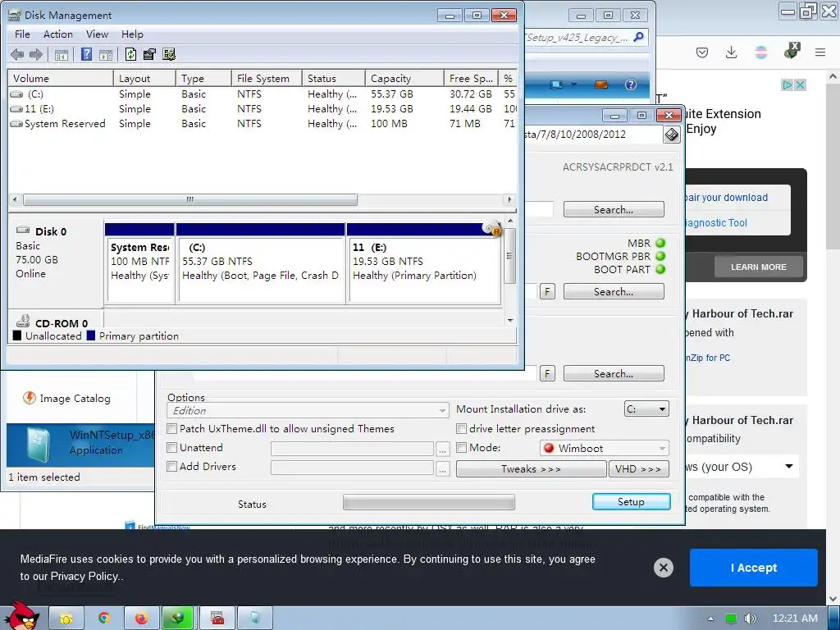Click the preview pane icon in Explorer toolbar

coord(601,84)
